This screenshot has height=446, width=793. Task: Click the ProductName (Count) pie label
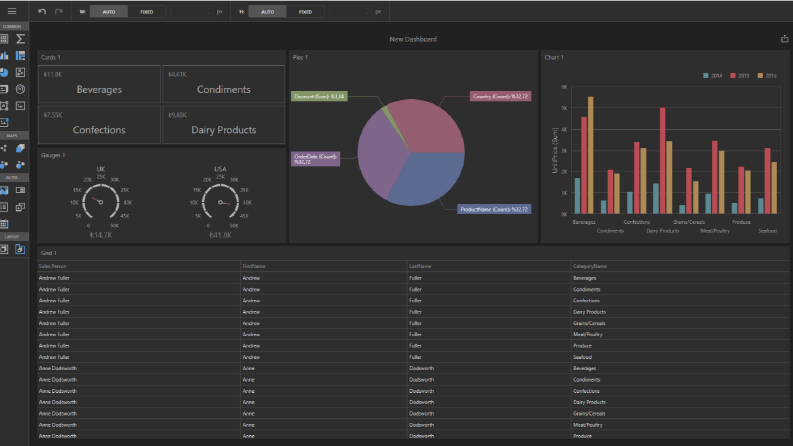pyautogui.click(x=494, y=209)
